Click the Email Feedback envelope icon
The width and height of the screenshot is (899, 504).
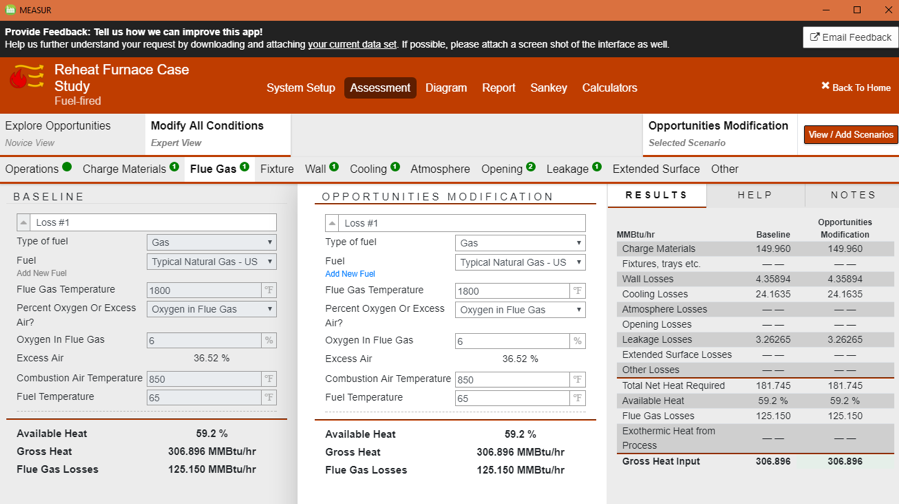click(x=815, y=37)
